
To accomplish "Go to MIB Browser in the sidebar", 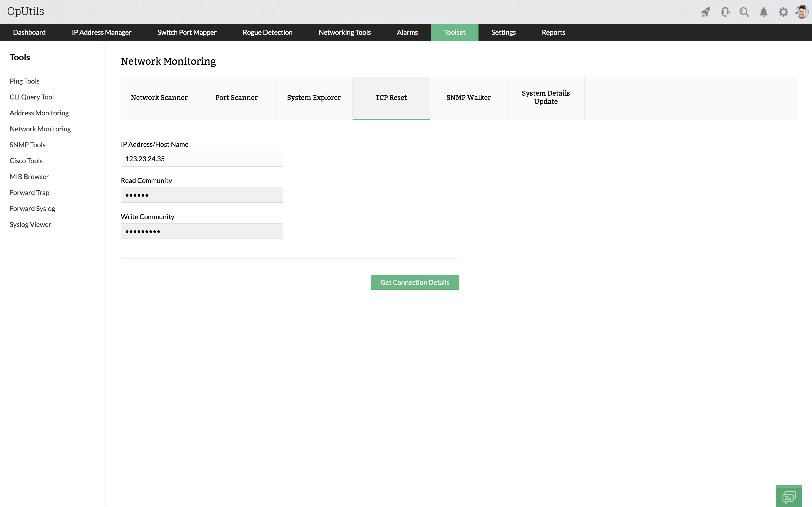I will pos(29,177).
